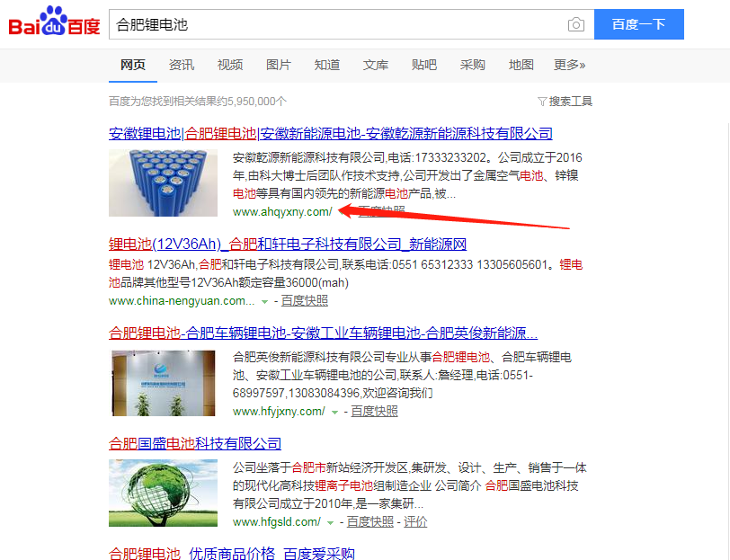Image resolution: width=730 pixels, height=560 pixels.
Task: Open 搜索工具 filter icon
Action: 542,101
